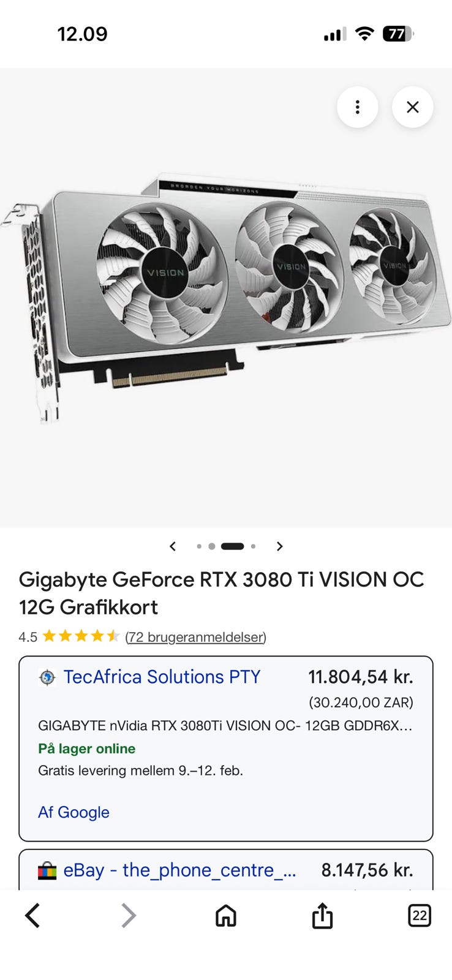Open the tabs counter showing 22
Viewport: 452px width, 980px height.
tap(420, 916)
